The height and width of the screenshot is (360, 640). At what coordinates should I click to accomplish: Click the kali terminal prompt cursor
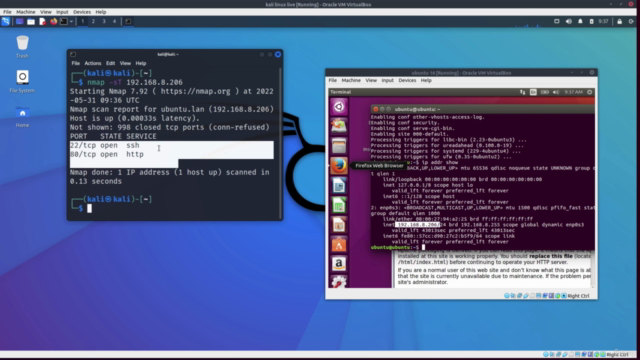click(x=89, y=208)
